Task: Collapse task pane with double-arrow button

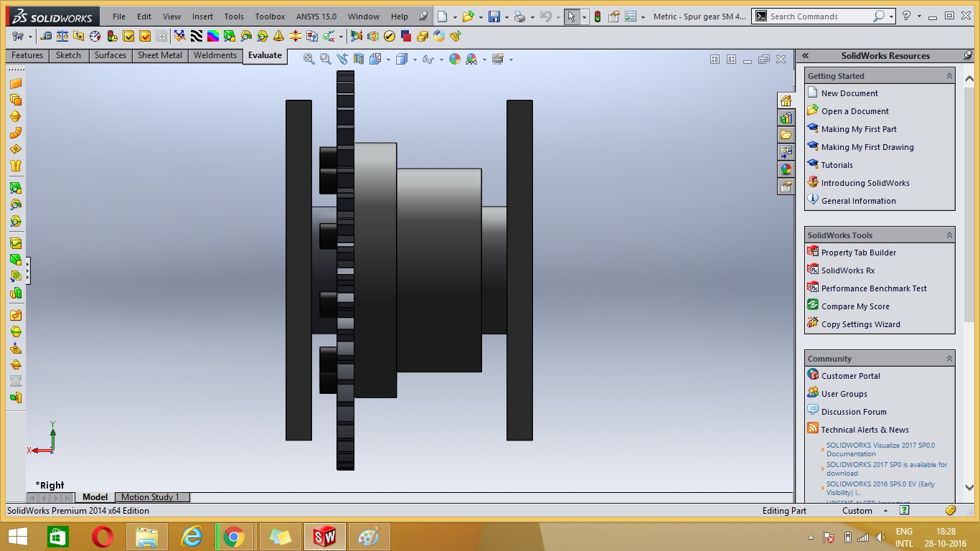Action: (805, 55)
